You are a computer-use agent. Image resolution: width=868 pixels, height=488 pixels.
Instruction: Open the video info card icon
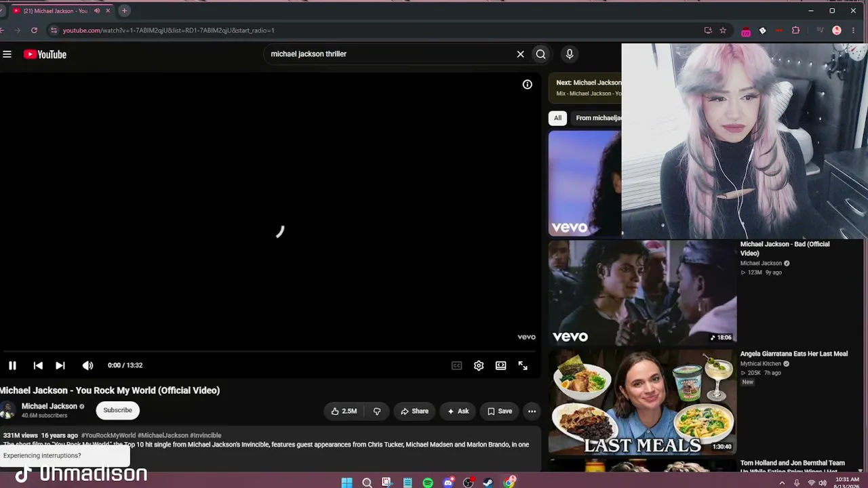point(527,85)
